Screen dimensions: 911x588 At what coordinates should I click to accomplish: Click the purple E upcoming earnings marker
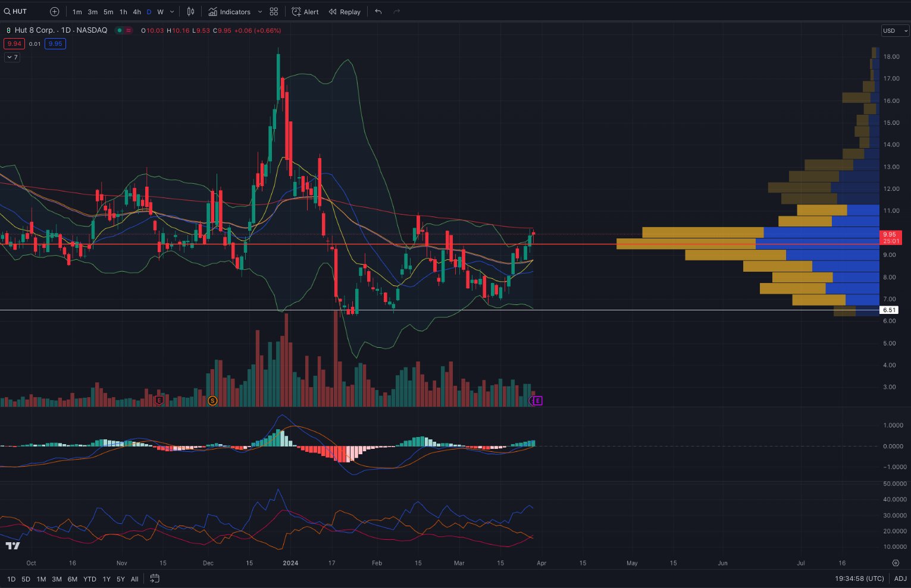[538, 401]
